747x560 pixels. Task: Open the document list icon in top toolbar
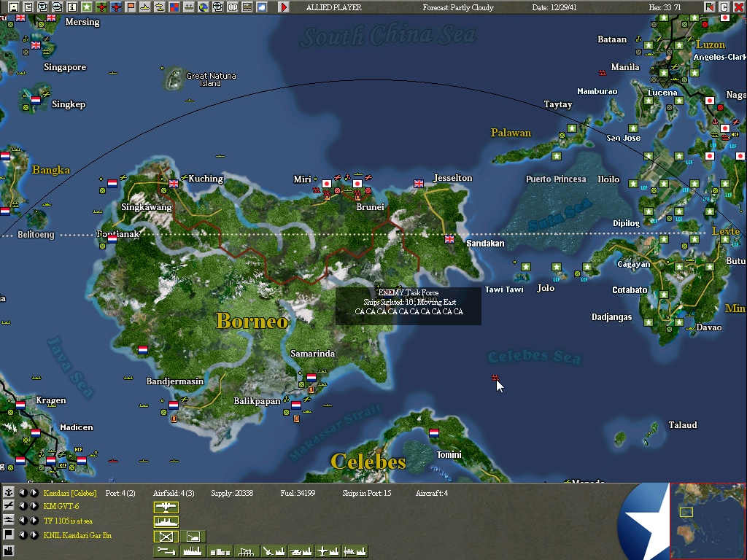[x=28, y=7]
